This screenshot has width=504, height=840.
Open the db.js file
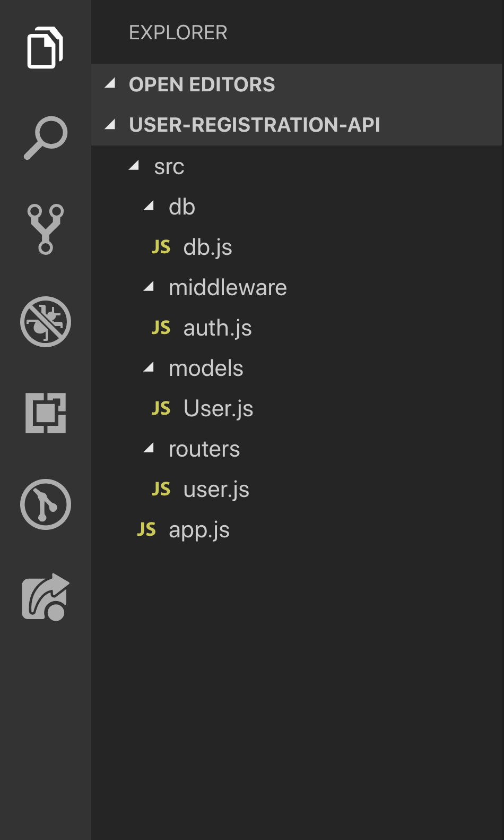[207, 247]
